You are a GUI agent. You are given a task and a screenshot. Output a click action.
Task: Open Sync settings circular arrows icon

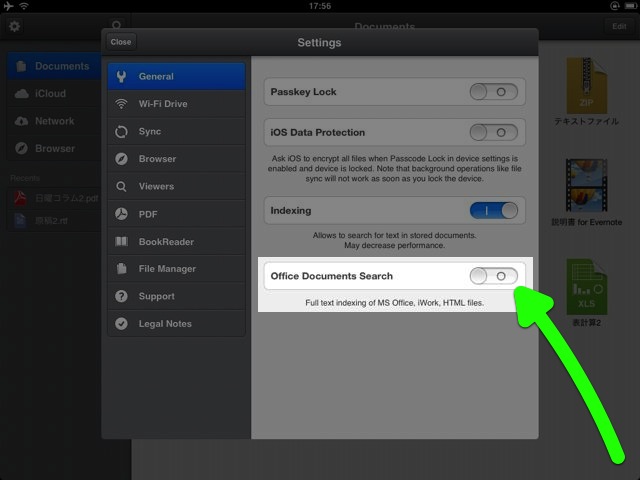point(121,131)
